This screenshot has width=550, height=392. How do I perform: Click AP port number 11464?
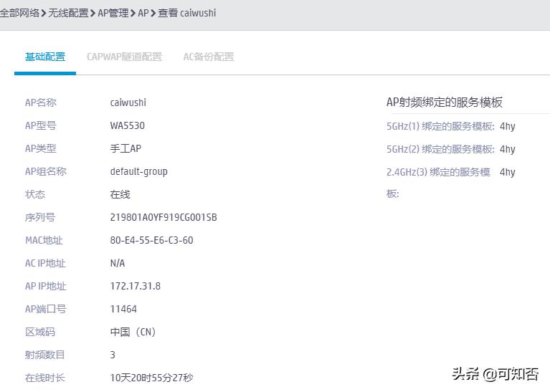[123, 310]
